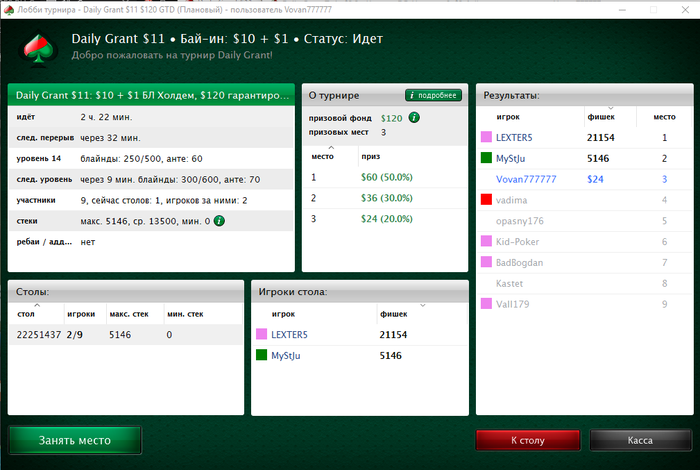Select opasny176 in results list
The image size is (700, 470).
pos(585,221)
